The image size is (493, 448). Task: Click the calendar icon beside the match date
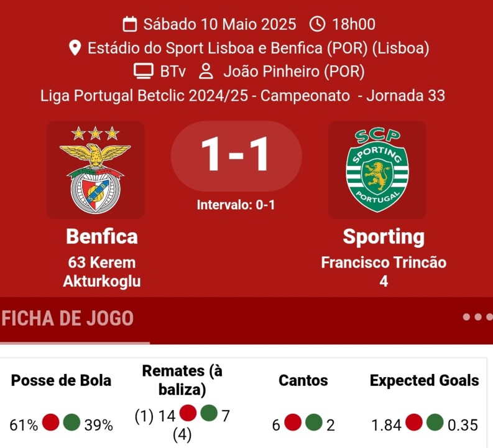point(130,24)
